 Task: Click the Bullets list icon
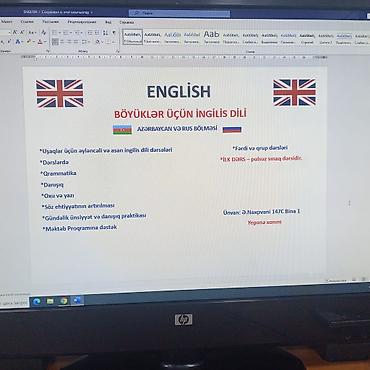tap(54, 32)
